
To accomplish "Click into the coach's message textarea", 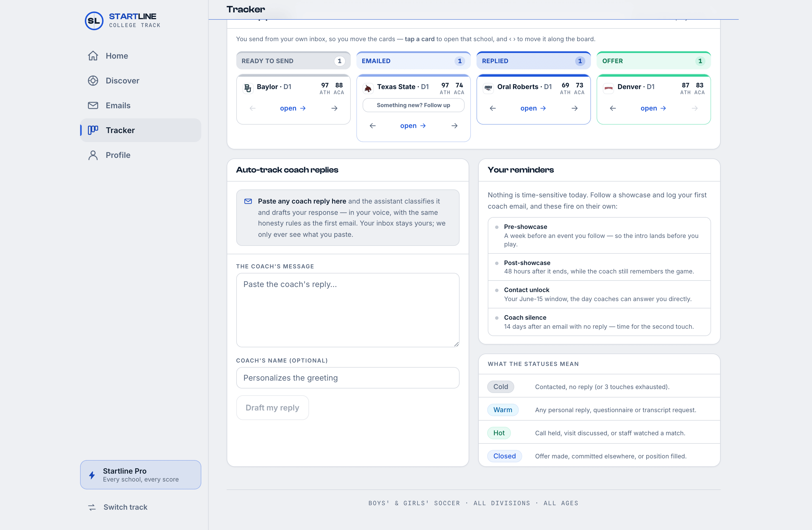I will pos(348,310).
